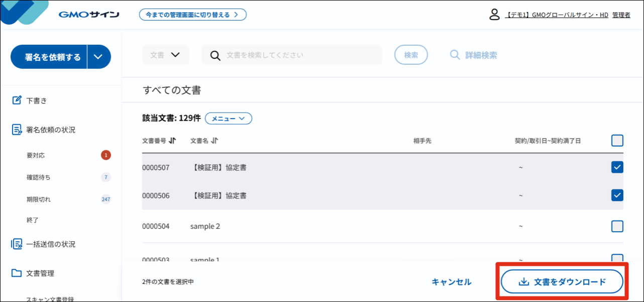Uncheck document 0000506 checkbox
Viewport: 644px width, 302px height.
pos(617,195)
